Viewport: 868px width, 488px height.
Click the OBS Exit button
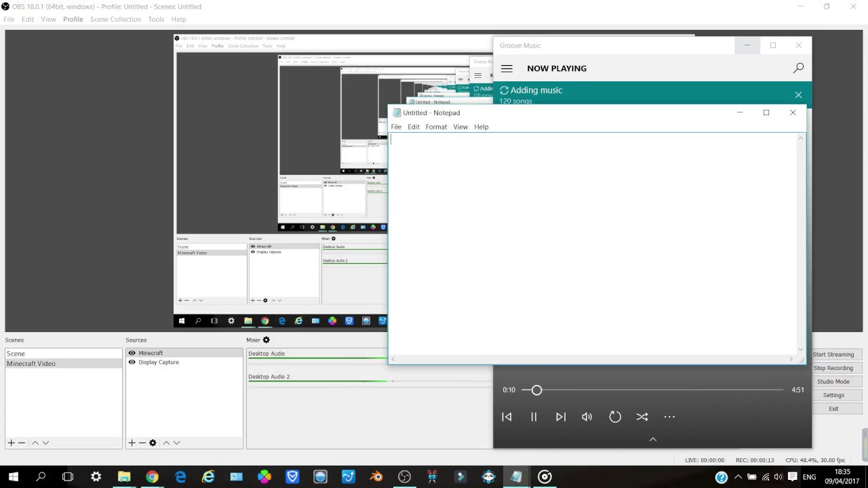pos(833,409)
